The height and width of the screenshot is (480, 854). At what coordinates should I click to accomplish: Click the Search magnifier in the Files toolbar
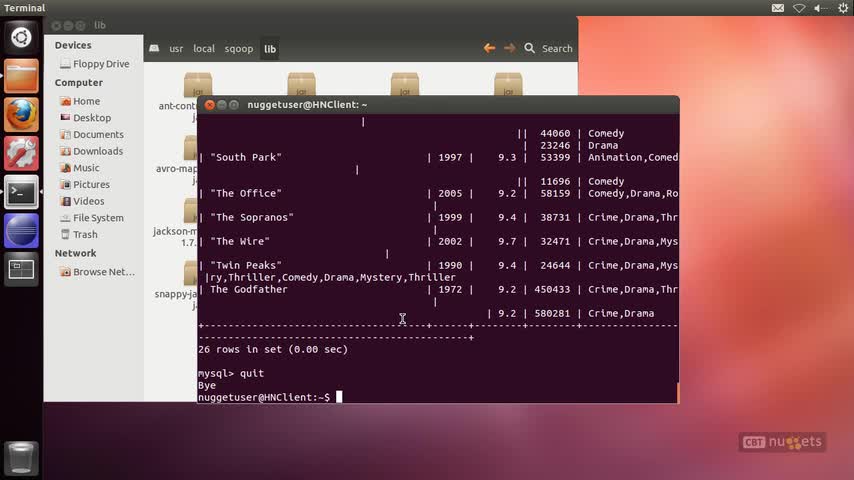coord(529,48)
